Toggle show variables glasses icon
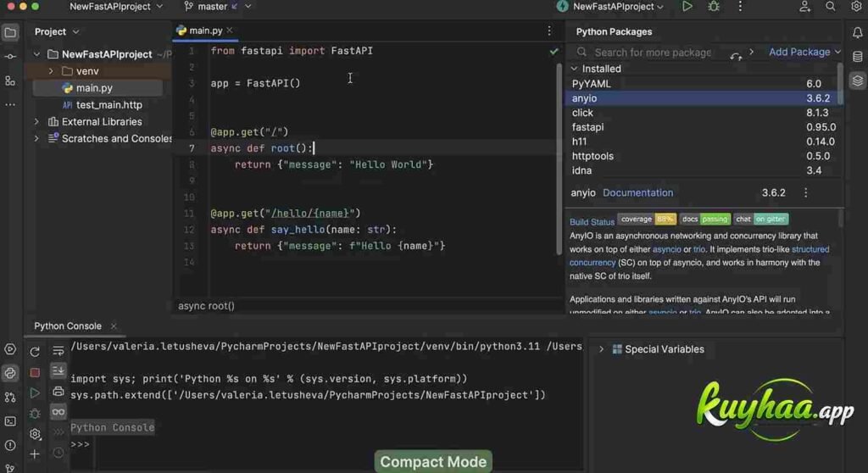This screenshot has height=473, width=868. pyautogui.click(x=58, y=412)
